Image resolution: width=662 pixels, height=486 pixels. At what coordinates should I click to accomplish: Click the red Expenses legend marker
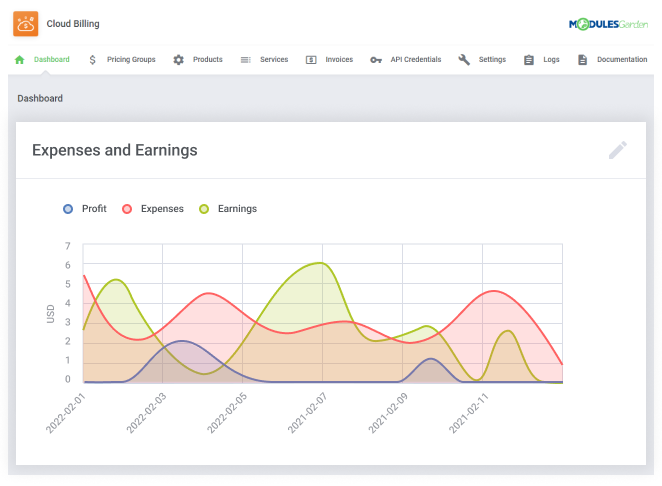click(x=127, y=209)
